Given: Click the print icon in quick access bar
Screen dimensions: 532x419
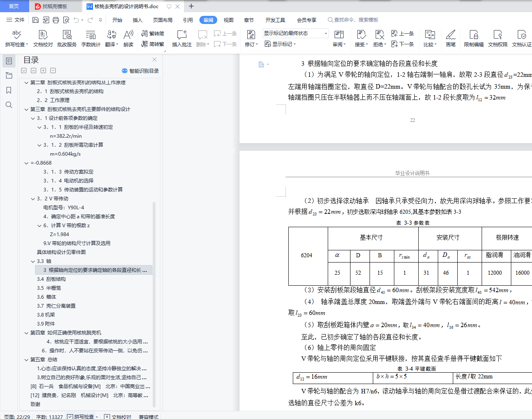Looking at the screenshot, I should [56, 20].
